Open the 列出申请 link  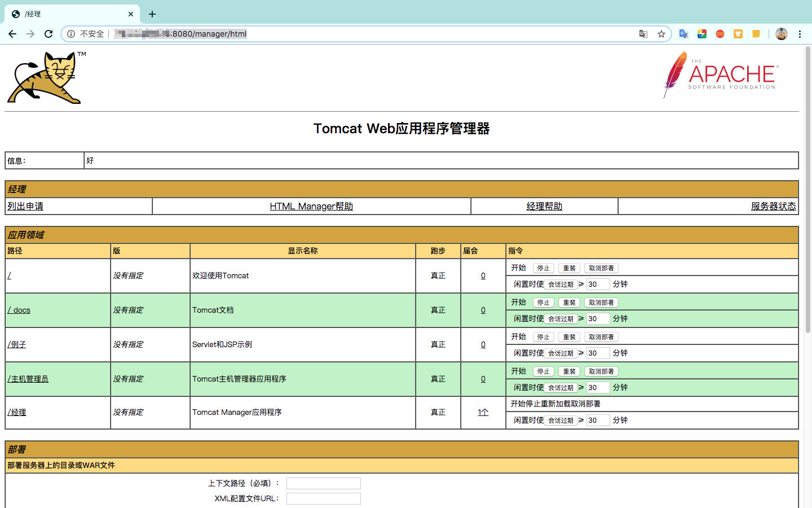[25, 206]
